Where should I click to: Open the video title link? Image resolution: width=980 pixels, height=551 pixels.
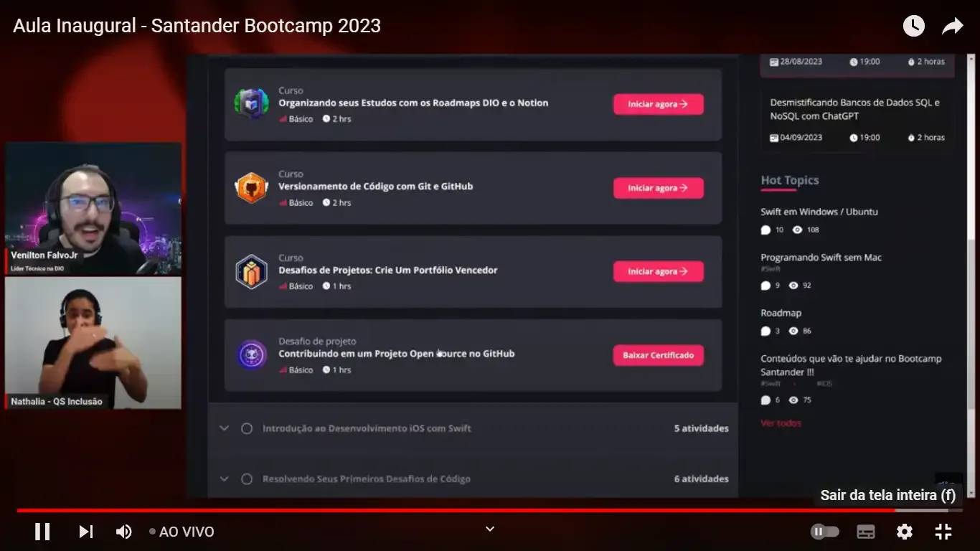point(197,26)
